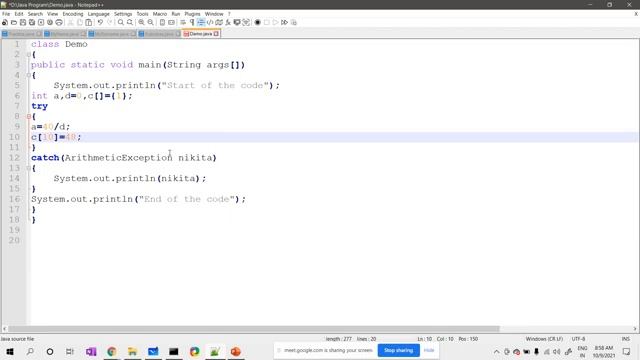
Task: Toggle the file Monitoring (tail) toolbar icon
Action: [x=246, y=22]
